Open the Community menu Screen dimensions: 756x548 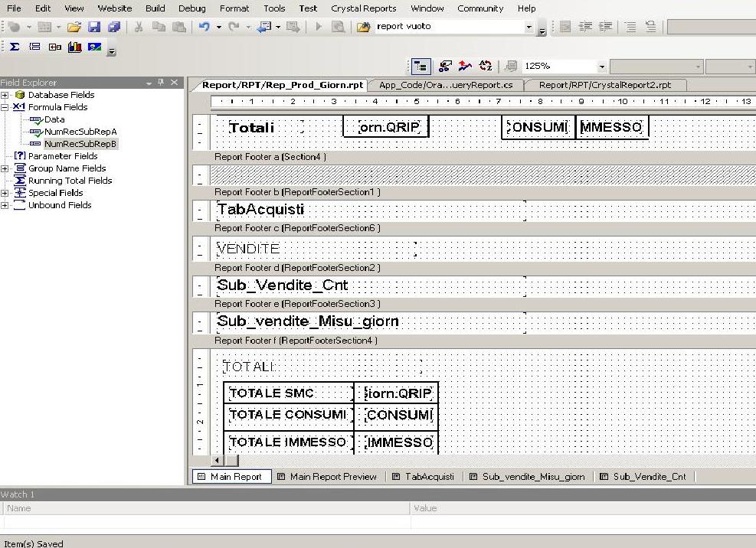tap(480, 8)
